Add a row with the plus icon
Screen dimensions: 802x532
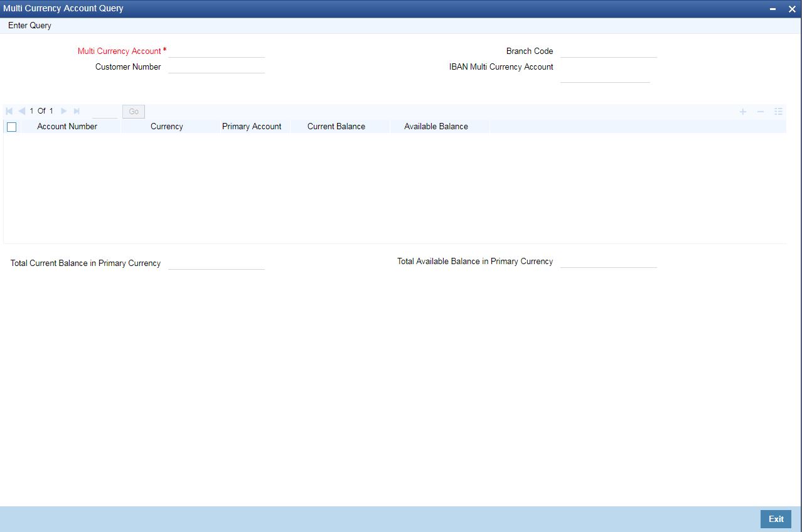743,112
